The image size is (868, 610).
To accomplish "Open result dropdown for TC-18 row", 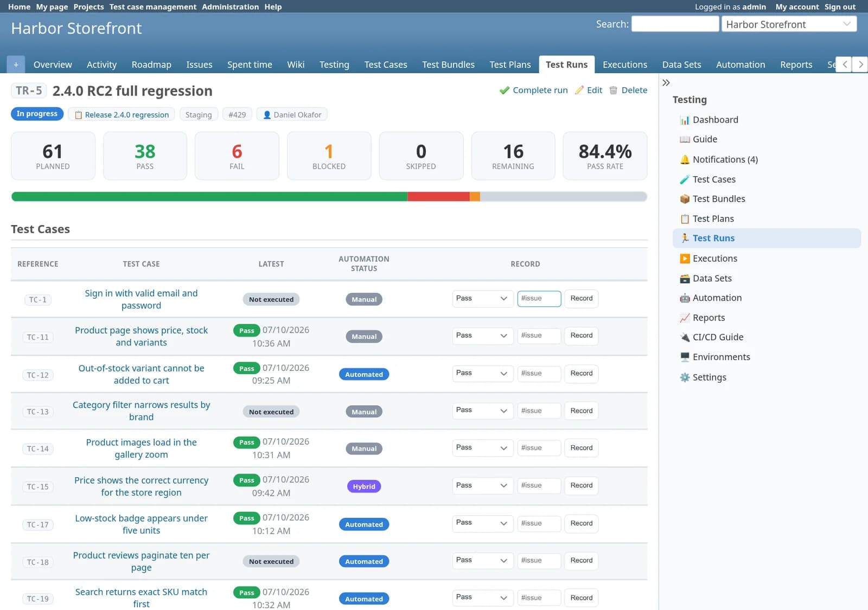I will point(483,560).
